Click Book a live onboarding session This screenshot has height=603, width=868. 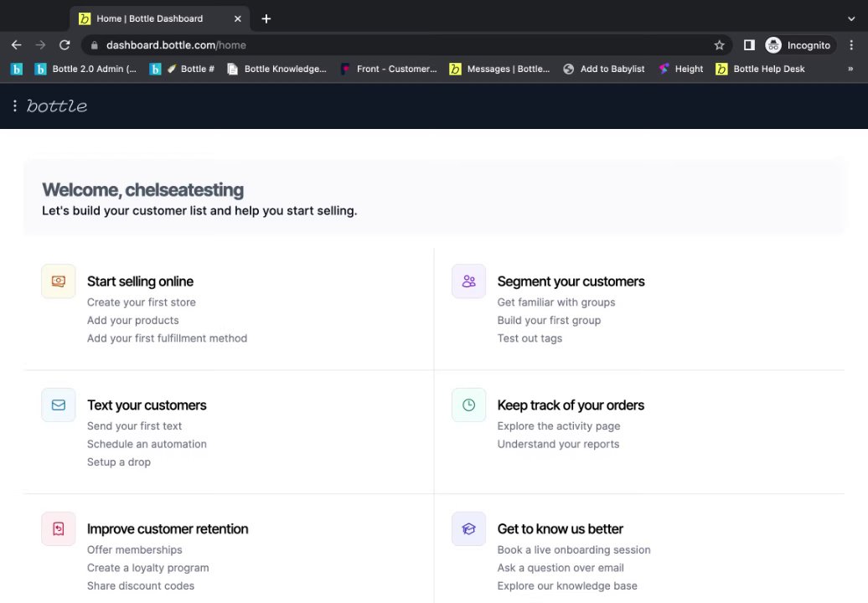574,550
